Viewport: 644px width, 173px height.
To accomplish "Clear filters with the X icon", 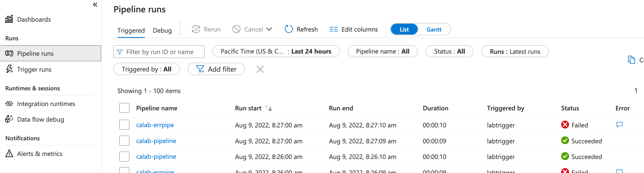I will click(x=260, y=69).
